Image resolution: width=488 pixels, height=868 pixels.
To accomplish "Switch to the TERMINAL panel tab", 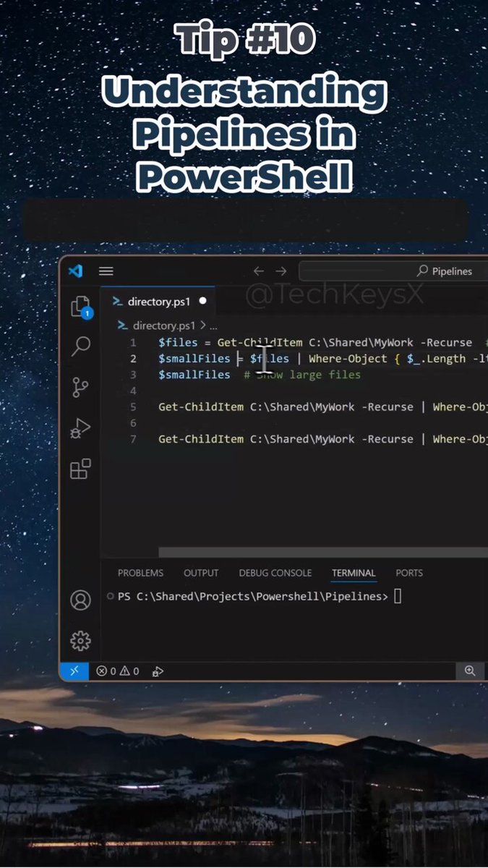I will tap(354, 573).
